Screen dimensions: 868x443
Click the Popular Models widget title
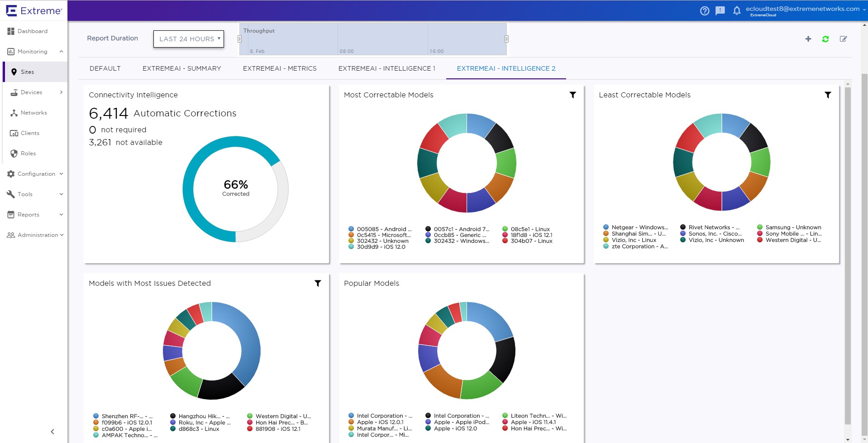(372, 283)
